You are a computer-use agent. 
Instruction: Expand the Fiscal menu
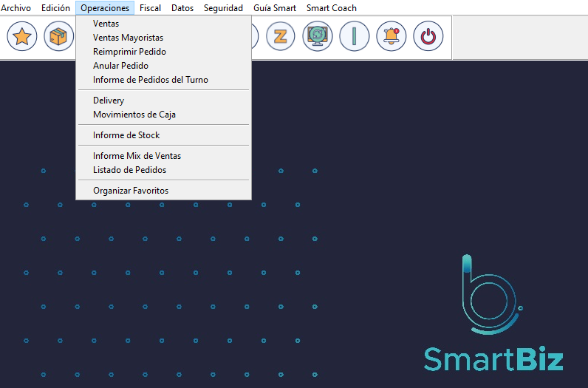click(150, 8)
